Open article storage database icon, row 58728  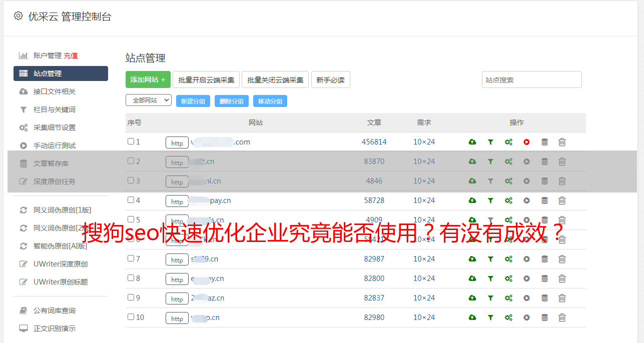click(x=544, y=200)
